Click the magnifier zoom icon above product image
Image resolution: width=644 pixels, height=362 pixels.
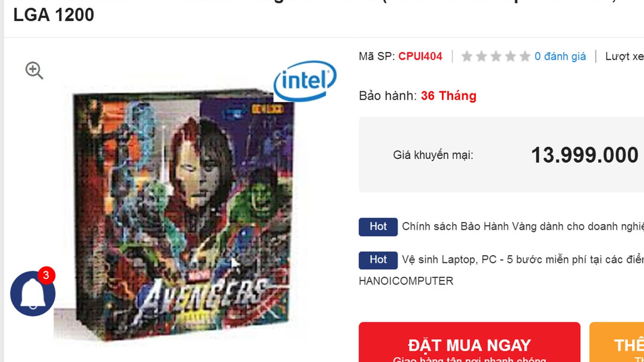click(x=34, y=70)
